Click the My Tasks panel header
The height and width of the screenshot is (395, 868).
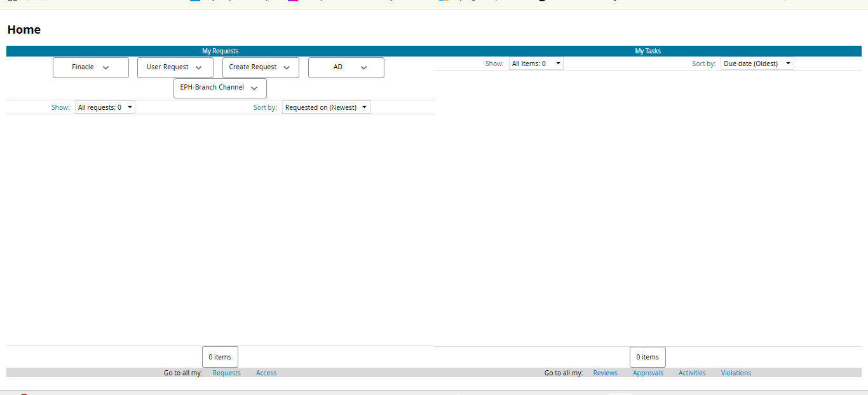[x=648, y=51]
